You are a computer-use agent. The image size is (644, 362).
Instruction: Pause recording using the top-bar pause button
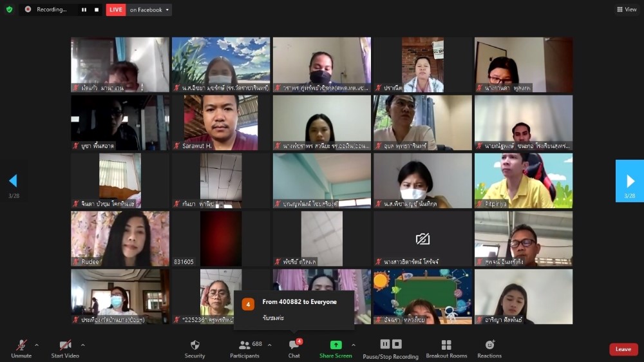click(x=84, y=10)
